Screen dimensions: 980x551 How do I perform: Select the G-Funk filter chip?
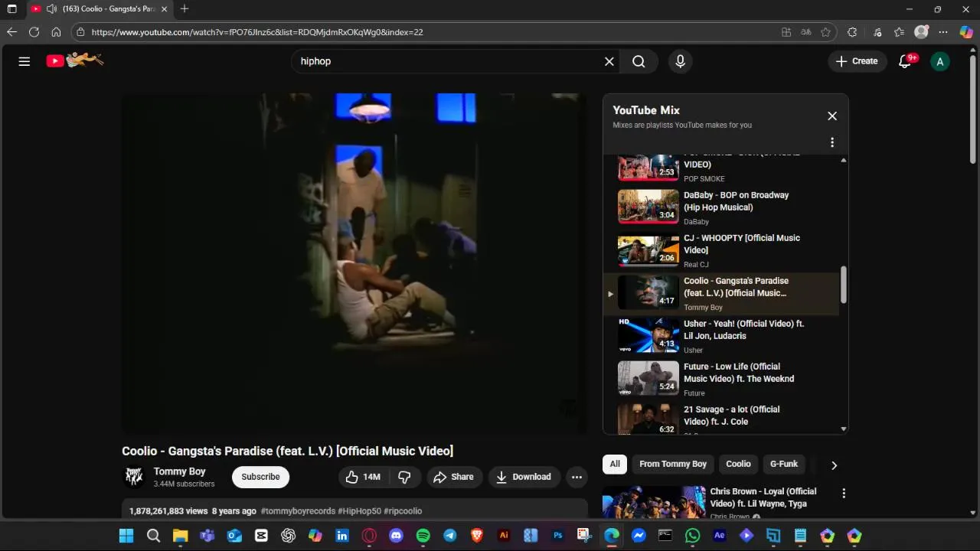(784, 464)
